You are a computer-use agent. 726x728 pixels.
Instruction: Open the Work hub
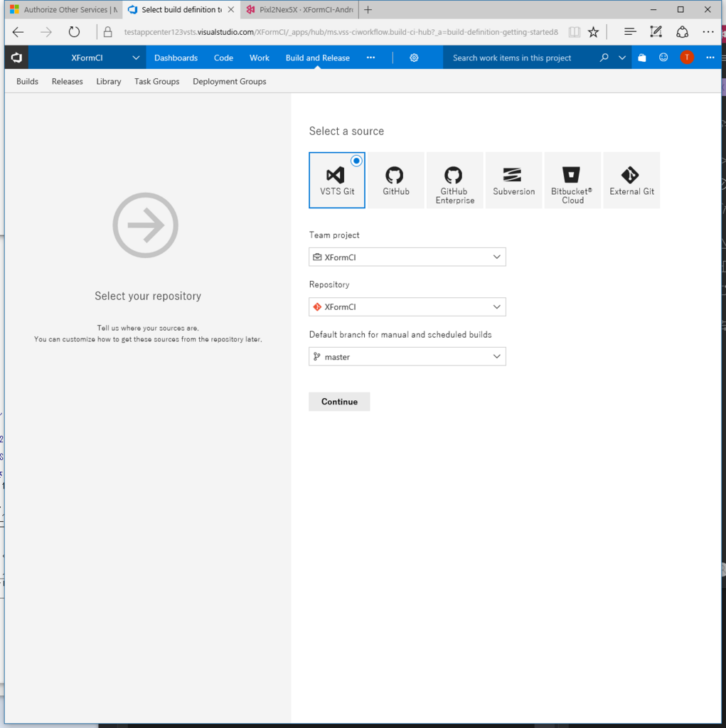260,58
